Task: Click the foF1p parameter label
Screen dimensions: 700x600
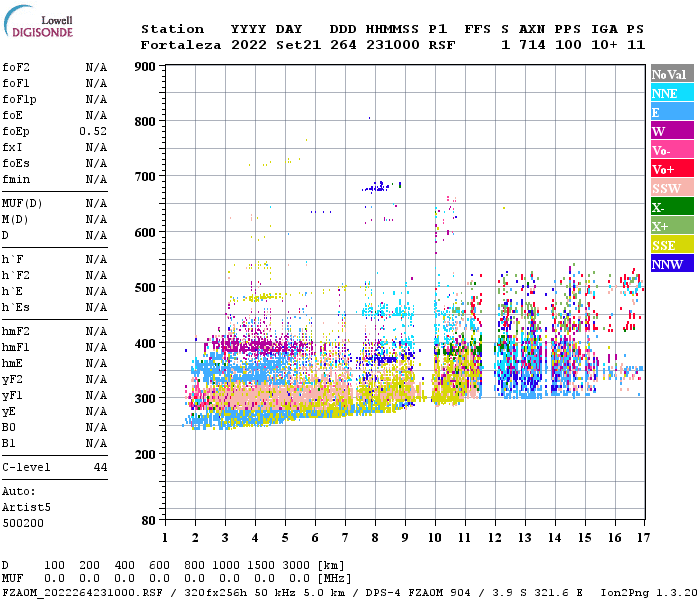Action: click(x=19, y=100)
